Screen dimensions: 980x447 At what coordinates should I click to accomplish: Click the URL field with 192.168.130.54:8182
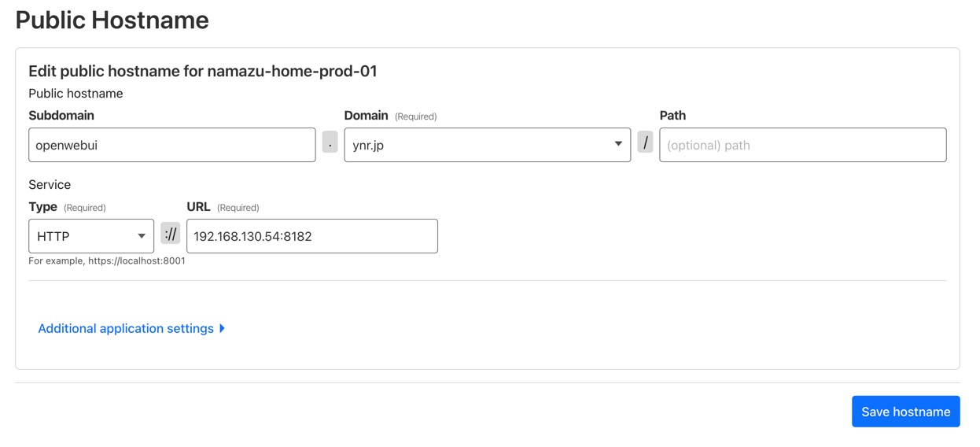click(311, 236)
